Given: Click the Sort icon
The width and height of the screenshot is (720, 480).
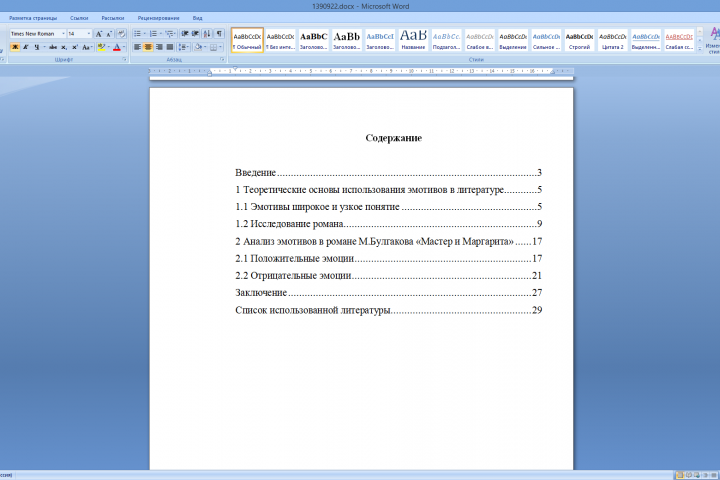Looking at the screenshot, I should tap(207, 34).
